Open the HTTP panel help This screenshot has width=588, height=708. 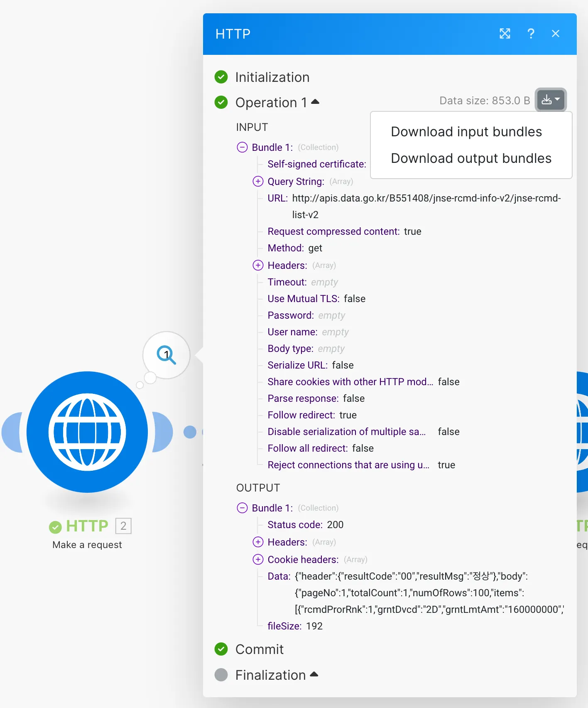click(x=531, y=34)
